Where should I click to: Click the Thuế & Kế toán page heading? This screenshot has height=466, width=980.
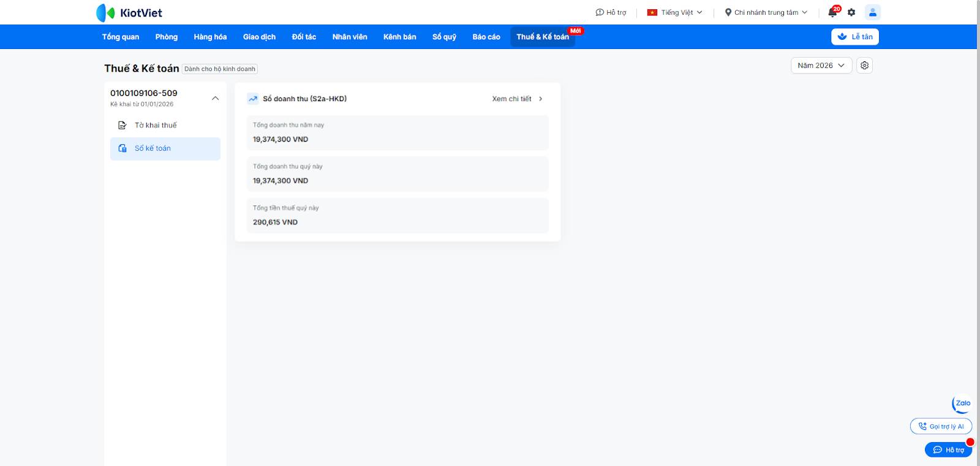click(x=141, y=69)
